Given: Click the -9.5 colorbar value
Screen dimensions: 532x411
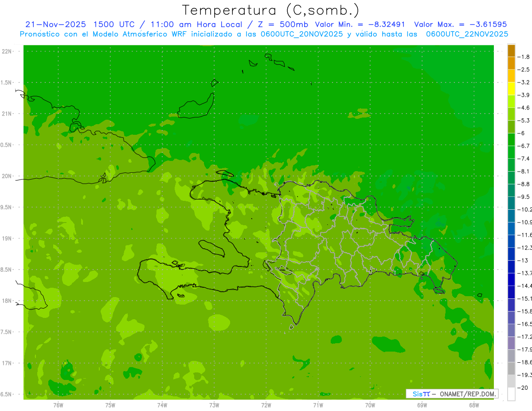Looking at the screenshot, I should [x=524, y=197].
